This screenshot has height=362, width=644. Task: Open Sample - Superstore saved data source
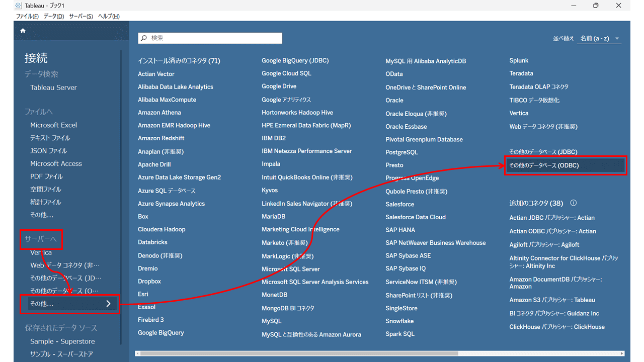[62, 341]
